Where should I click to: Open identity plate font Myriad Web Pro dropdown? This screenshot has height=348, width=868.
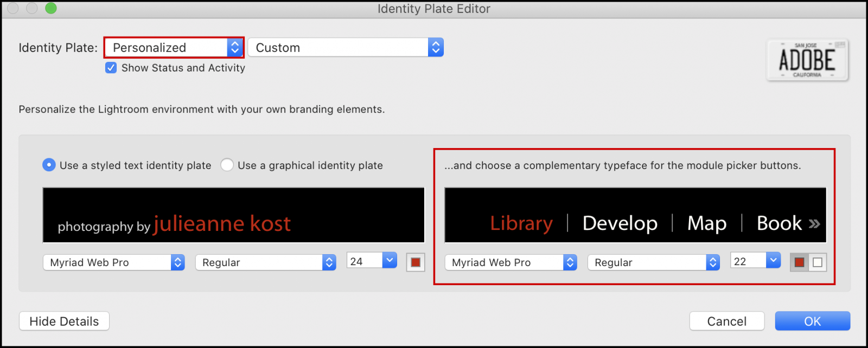114,262
